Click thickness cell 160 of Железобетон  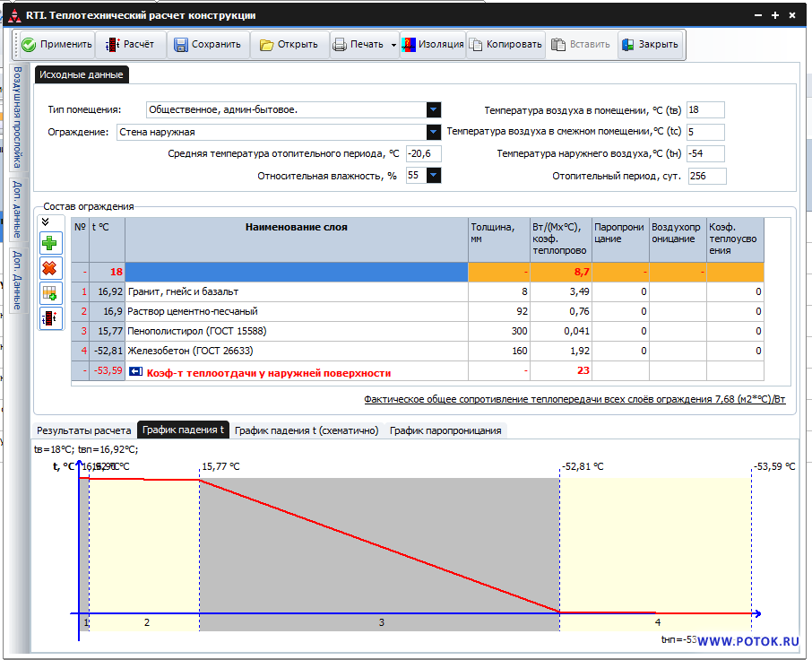coord(498,351)
